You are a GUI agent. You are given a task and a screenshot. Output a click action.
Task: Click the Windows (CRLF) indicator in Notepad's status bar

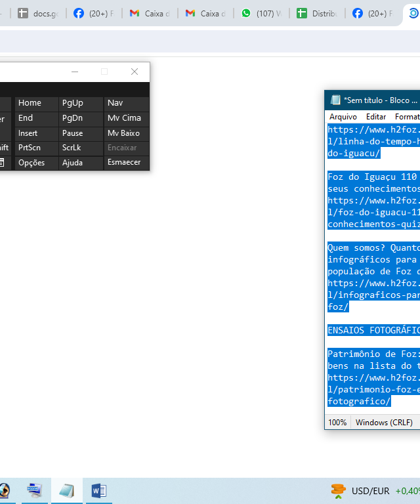click(384, 423)
